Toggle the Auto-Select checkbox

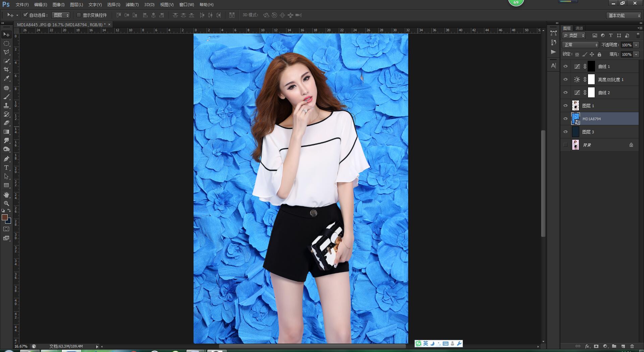pyautogui.click(x=25, y=15)
